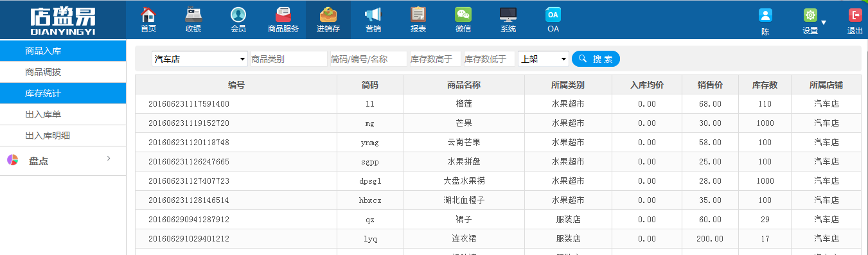Viewport: 868px width, 255px height.
Task: Click the 商品类别 input field
Action: click(x=288, y=59)
